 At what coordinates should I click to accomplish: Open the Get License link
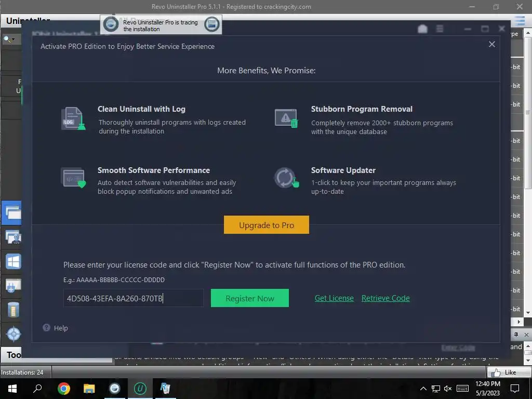tap(334, 298)
